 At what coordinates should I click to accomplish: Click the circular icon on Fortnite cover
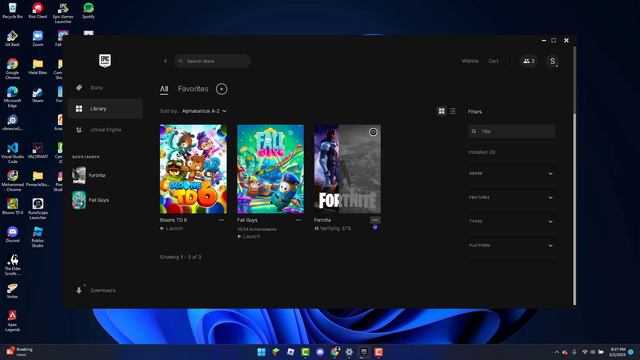point(373,132)
